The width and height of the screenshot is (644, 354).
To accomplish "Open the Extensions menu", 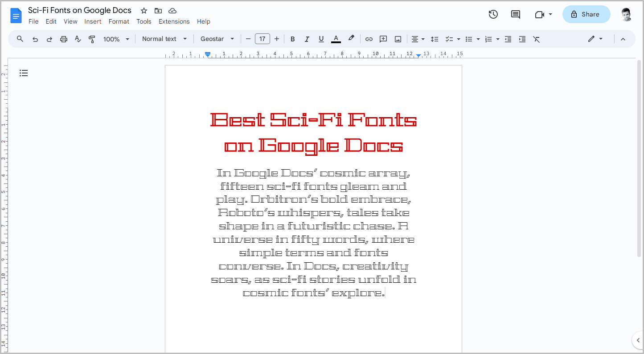I will coord(174,21).
